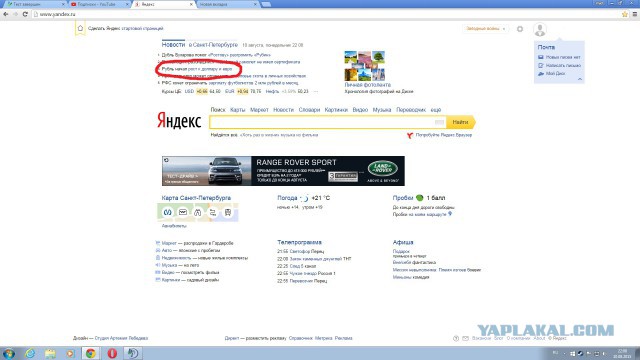The image size is (640, 360).
Task: Open Картинки in the services menu
Action: pyautogui.click(x=336, y=110)
